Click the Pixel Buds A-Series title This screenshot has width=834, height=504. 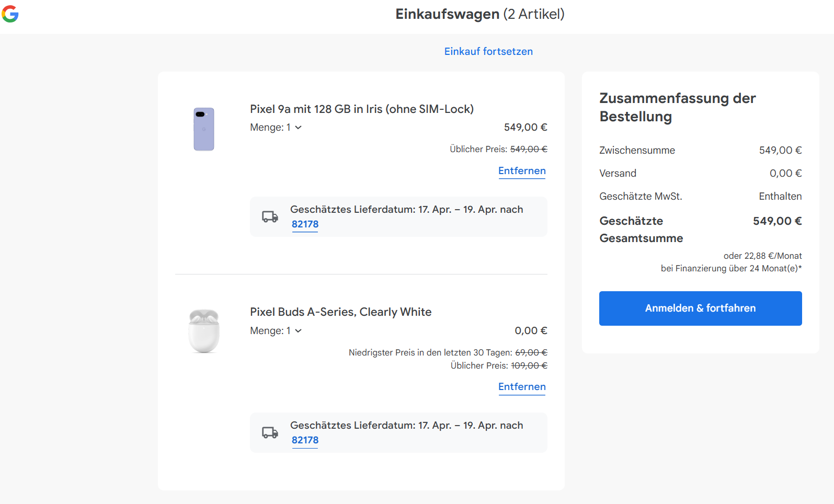pos(341,312)
